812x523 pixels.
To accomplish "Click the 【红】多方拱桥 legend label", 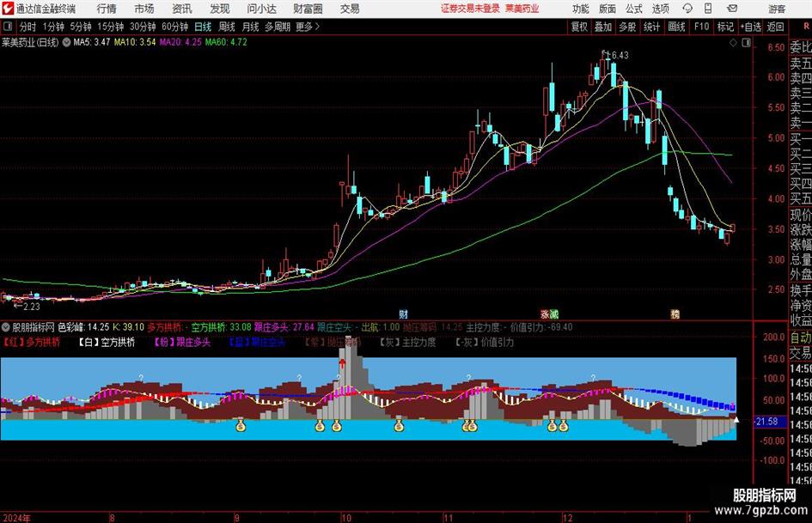I will coord(31,343).
